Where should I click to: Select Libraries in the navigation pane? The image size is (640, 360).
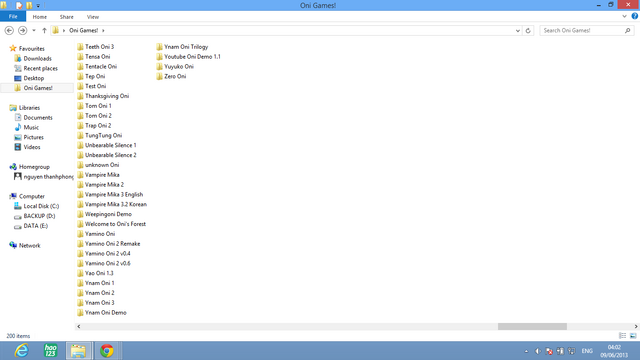click(29, 108)
